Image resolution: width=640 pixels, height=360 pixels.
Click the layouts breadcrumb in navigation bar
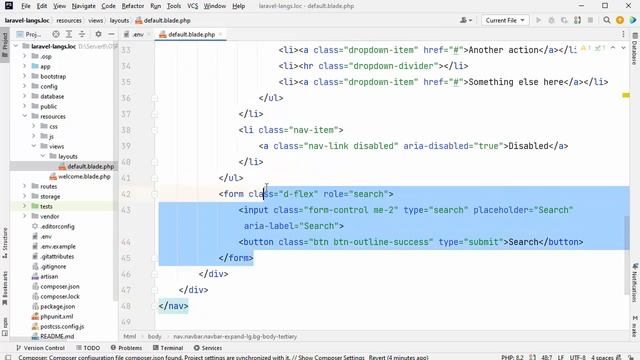point(119,20)
